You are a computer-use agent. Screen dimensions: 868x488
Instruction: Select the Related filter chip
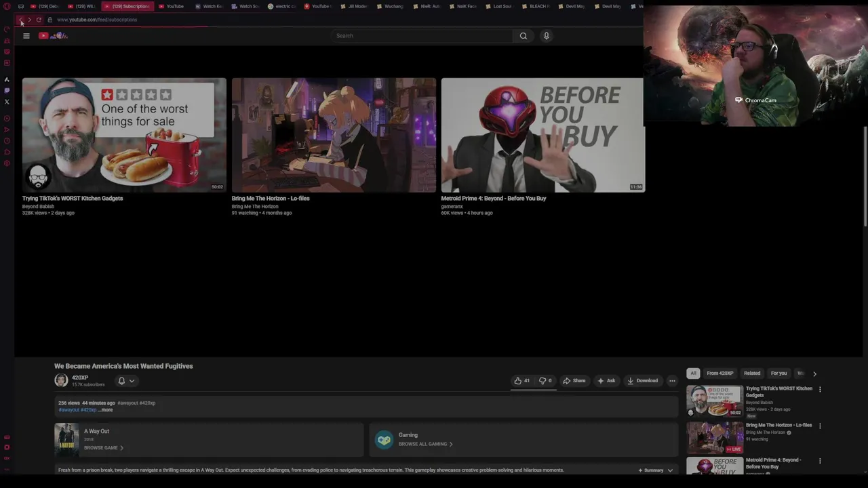coord(752,373)
